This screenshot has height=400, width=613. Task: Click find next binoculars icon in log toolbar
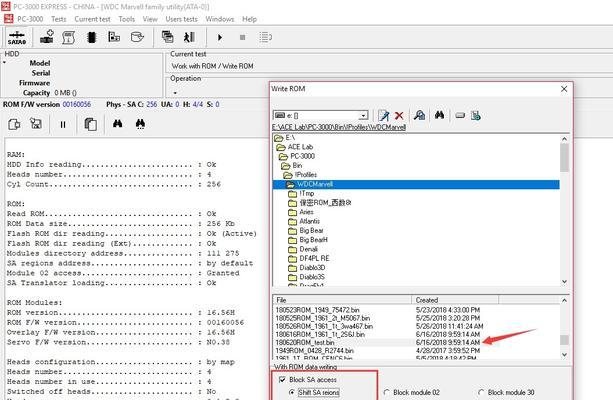click(x=140, y=124)
